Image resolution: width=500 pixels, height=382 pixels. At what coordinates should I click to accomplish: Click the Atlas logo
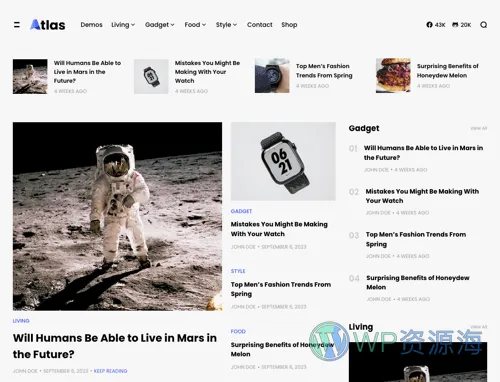tap(48, 25)
